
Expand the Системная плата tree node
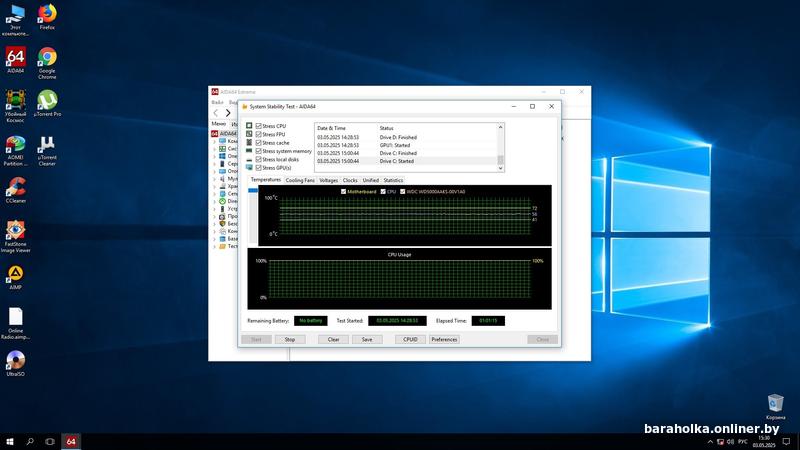(x=215, y=149)
